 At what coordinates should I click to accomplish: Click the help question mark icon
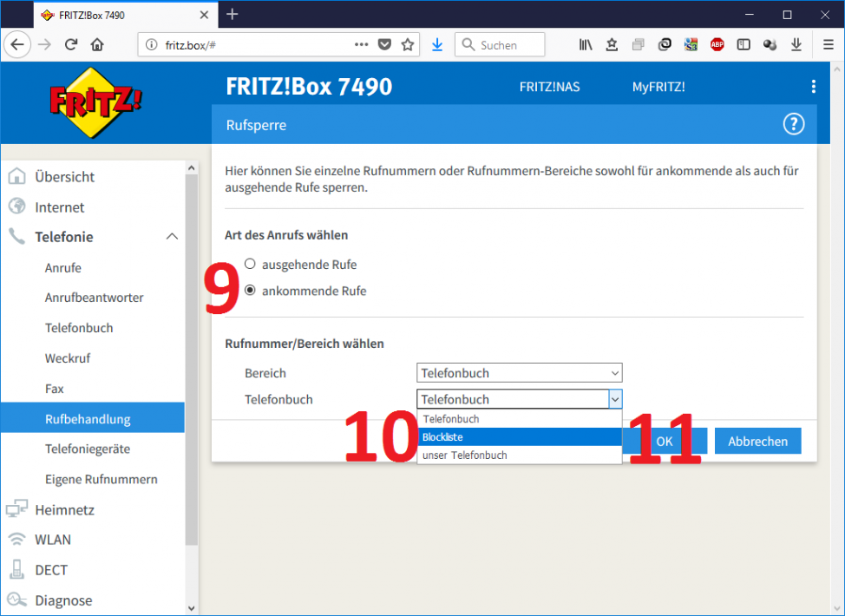(x=793, y=124)
